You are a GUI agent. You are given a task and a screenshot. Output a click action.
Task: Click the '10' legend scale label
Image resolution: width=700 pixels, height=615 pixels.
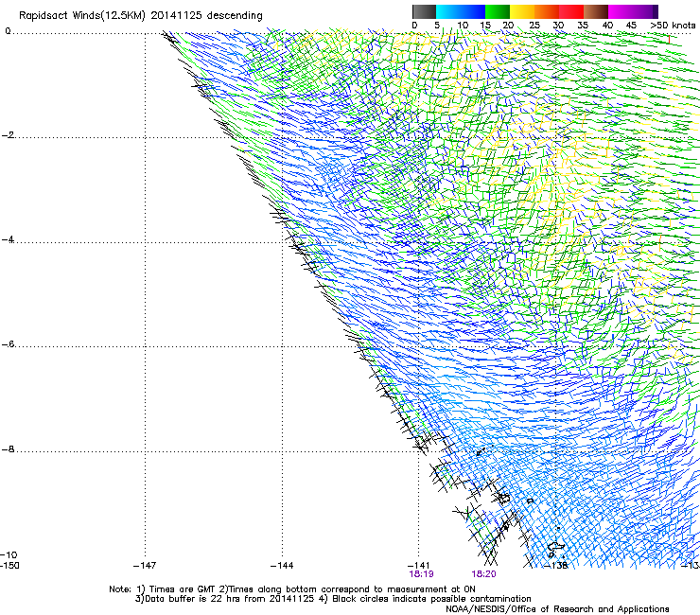pyautogui.click(x=463, y=26)
